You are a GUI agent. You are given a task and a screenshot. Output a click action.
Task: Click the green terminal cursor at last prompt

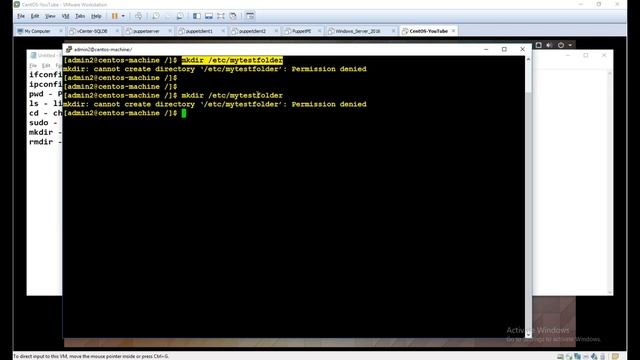pyautogui.click(x=184, y=113)
